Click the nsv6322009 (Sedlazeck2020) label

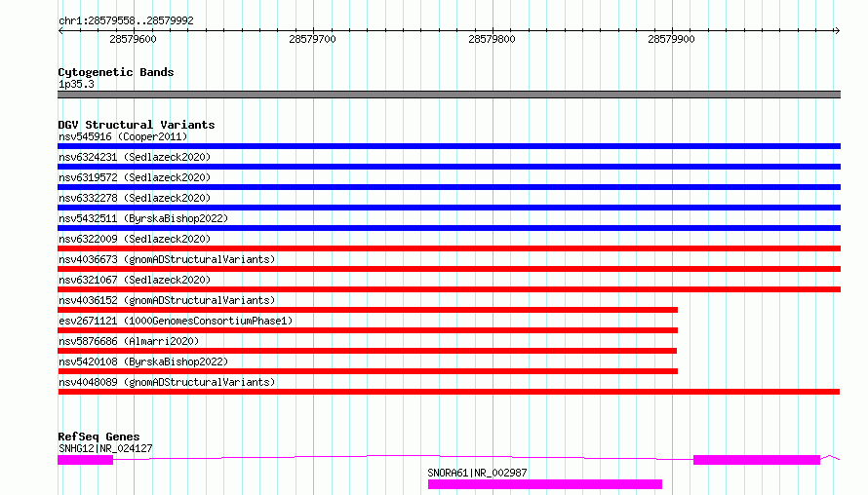135,239
